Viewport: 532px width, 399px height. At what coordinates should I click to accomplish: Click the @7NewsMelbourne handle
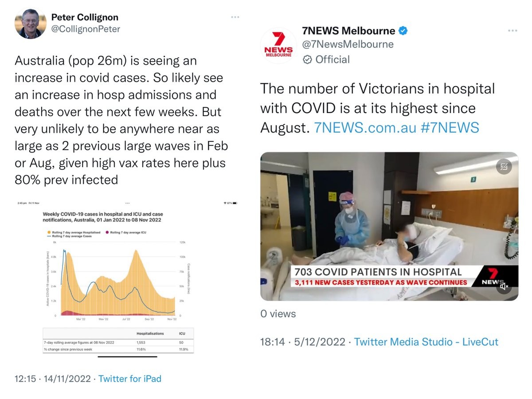348,44
